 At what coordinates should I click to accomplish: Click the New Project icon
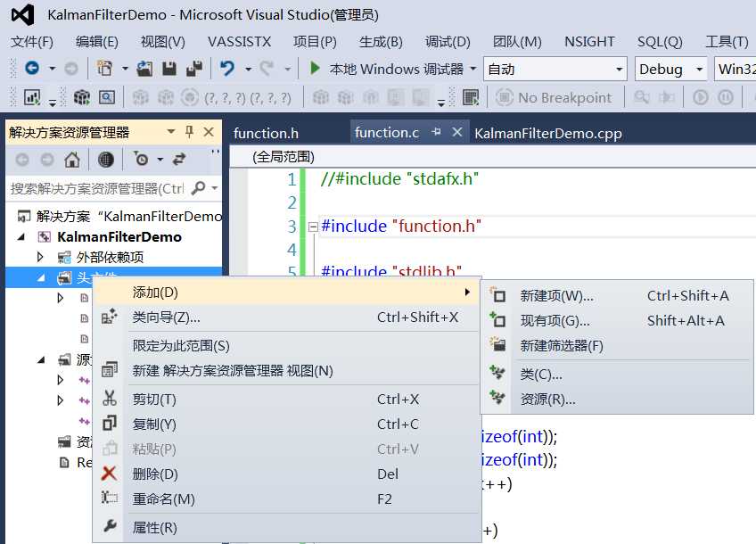point(104,69)
